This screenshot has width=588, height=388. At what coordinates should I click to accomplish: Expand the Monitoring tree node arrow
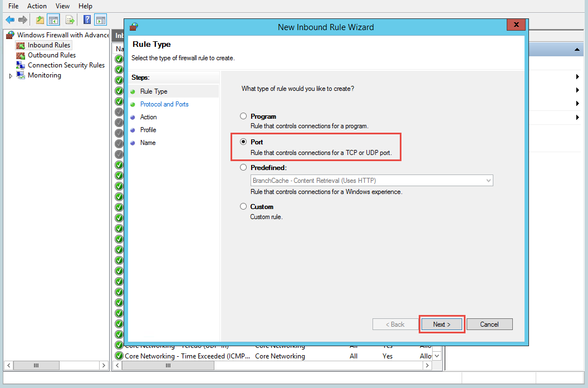tap(11, 76)
